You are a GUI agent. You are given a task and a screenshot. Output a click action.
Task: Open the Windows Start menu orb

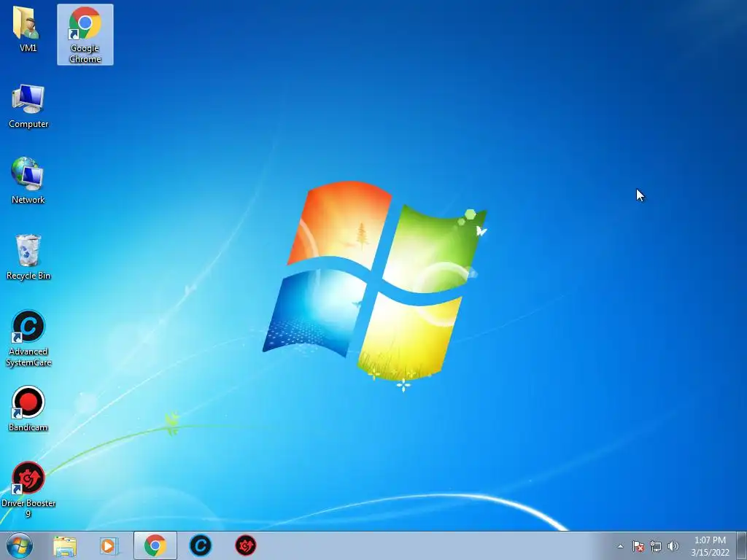[20, 545]
